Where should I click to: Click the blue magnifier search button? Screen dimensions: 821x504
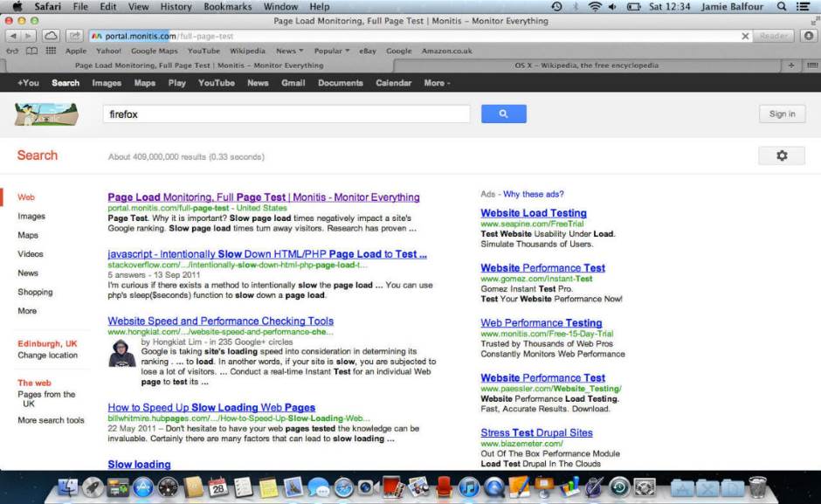pyautogui.click(x=503, y=114)
